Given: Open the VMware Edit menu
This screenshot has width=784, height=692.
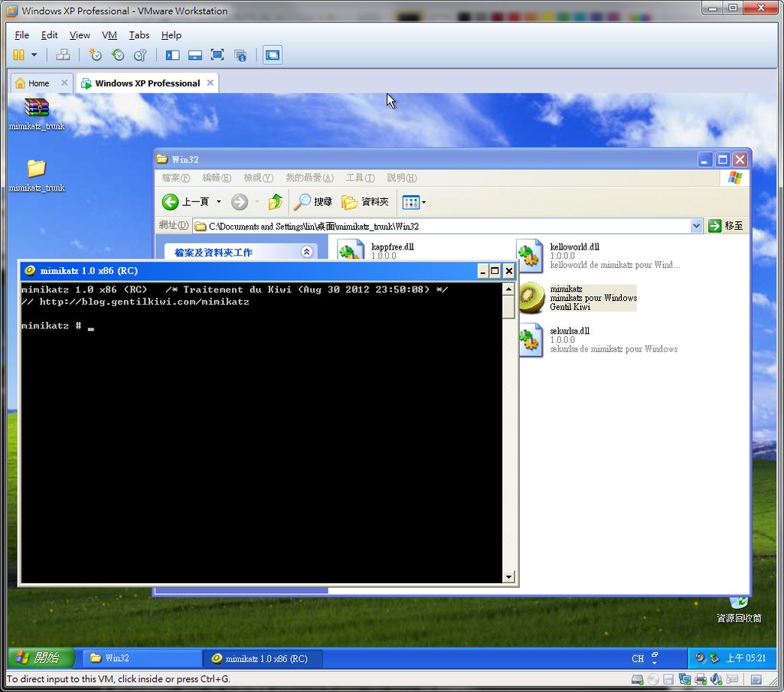Looking at the screenshot, I should click(x=50, y=35).
